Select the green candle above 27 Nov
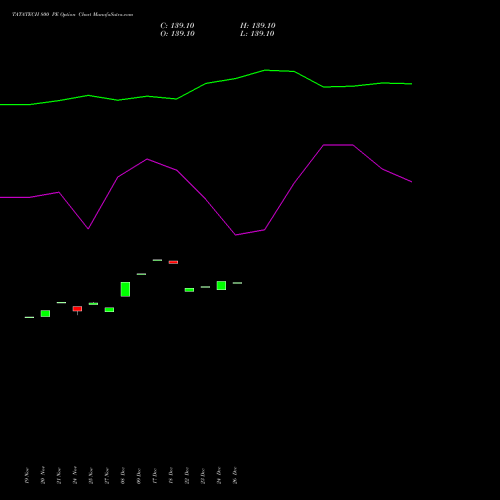Viewport: 500px width, 500px height. pos(109,310)
